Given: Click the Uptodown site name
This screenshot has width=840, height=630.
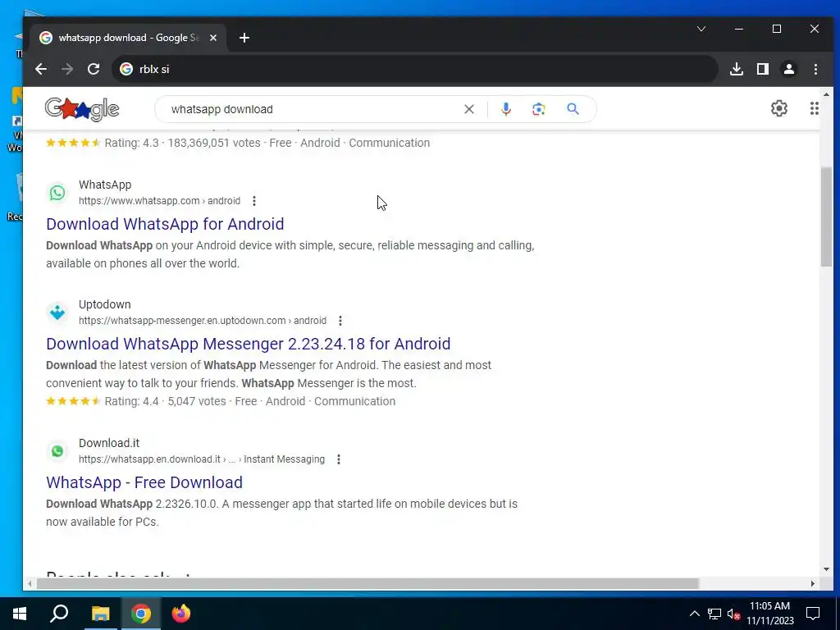Looking at the screenshot, I should pos(104,304).
